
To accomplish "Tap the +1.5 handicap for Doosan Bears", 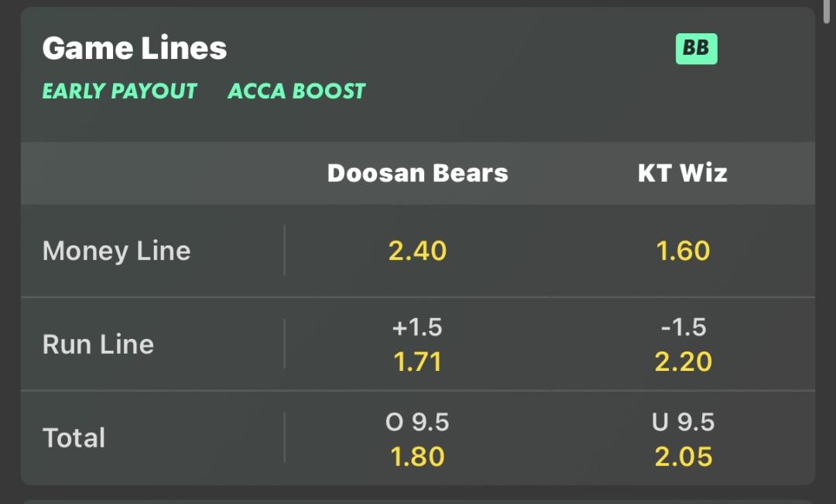I will click(x=417, y=327).
